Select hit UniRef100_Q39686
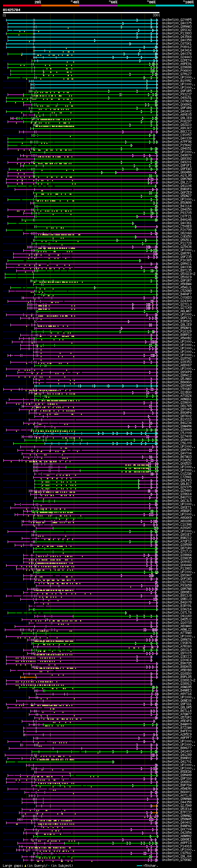The image size is (197, 868). tap(177, 67)
